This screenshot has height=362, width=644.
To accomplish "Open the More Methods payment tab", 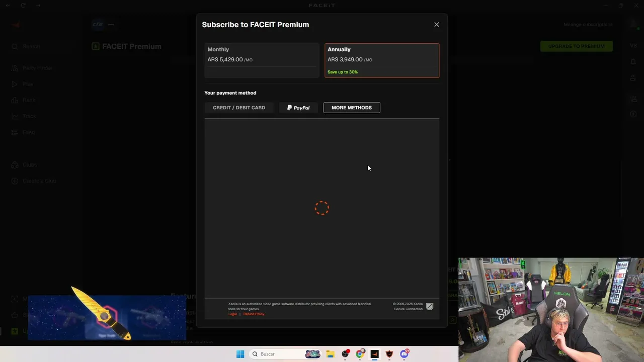I will point(352,108).
